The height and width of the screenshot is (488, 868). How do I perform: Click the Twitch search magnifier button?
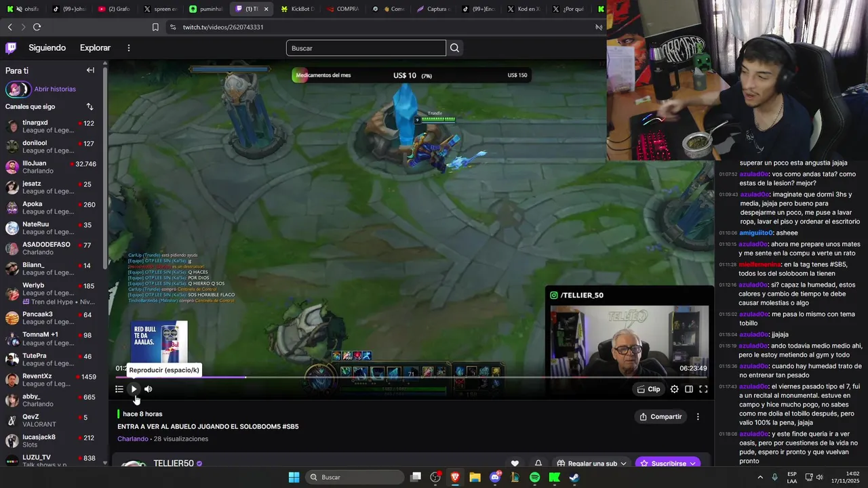[455, 48]
